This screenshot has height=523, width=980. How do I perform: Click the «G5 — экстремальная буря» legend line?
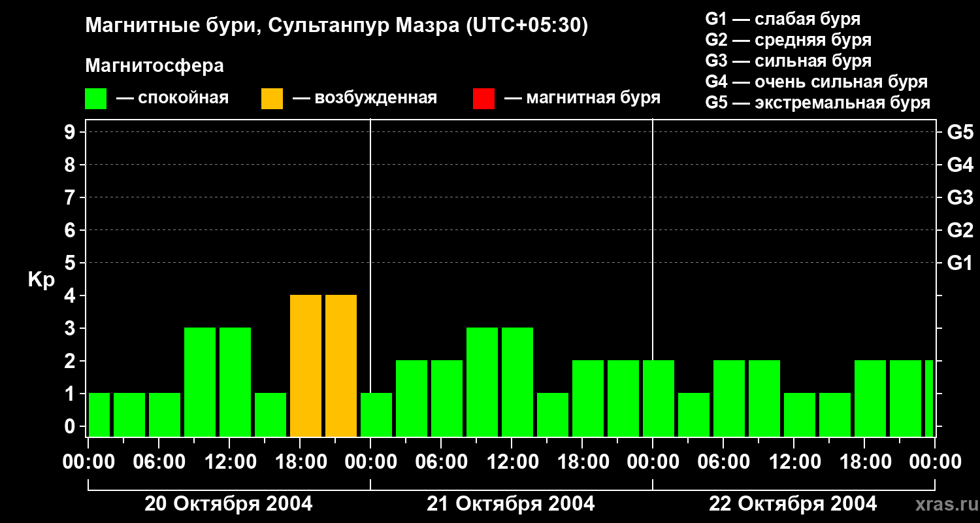[x=818, y=103]
